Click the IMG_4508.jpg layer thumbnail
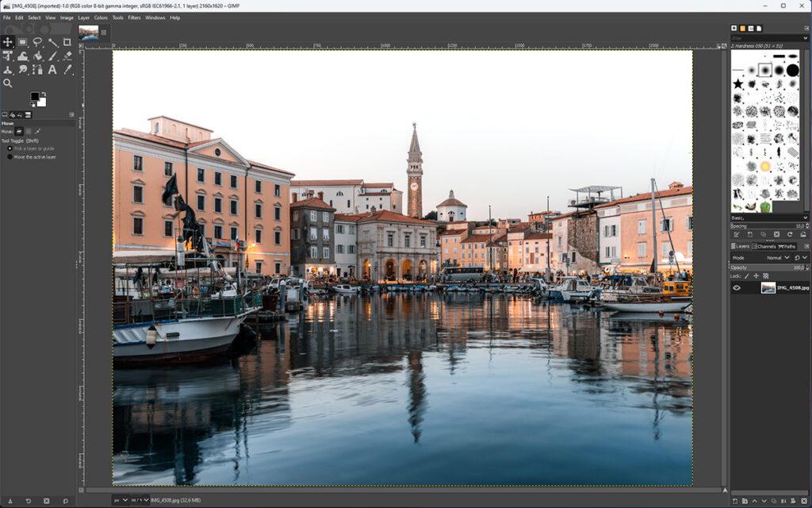This screenshot has width=812, height=508. click(x=768, y=288)
